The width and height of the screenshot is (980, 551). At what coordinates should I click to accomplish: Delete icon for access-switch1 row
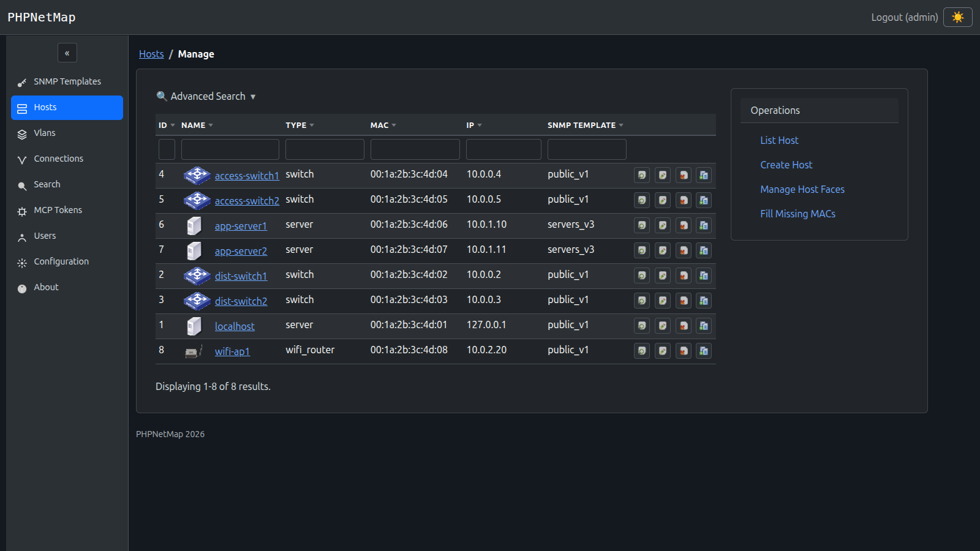point(684,175)
